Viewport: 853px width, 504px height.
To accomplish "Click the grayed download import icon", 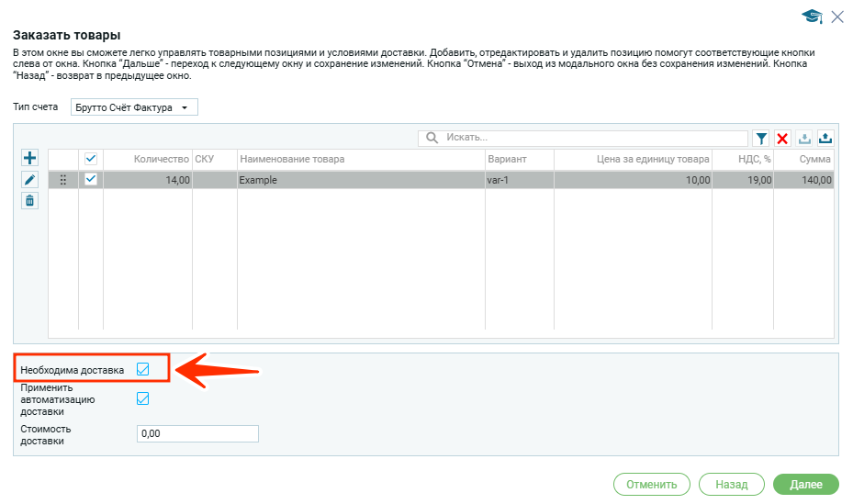I will pos(804,138).
